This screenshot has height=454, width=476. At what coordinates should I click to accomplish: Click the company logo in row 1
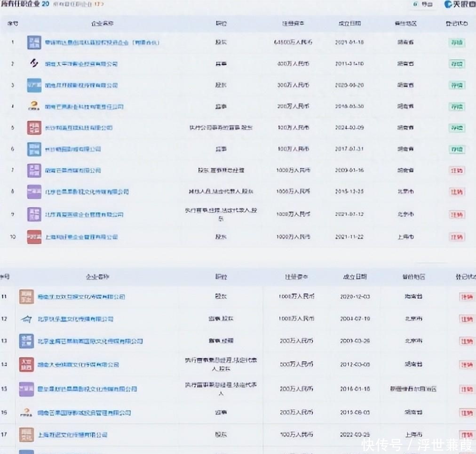tap(34, 42)
